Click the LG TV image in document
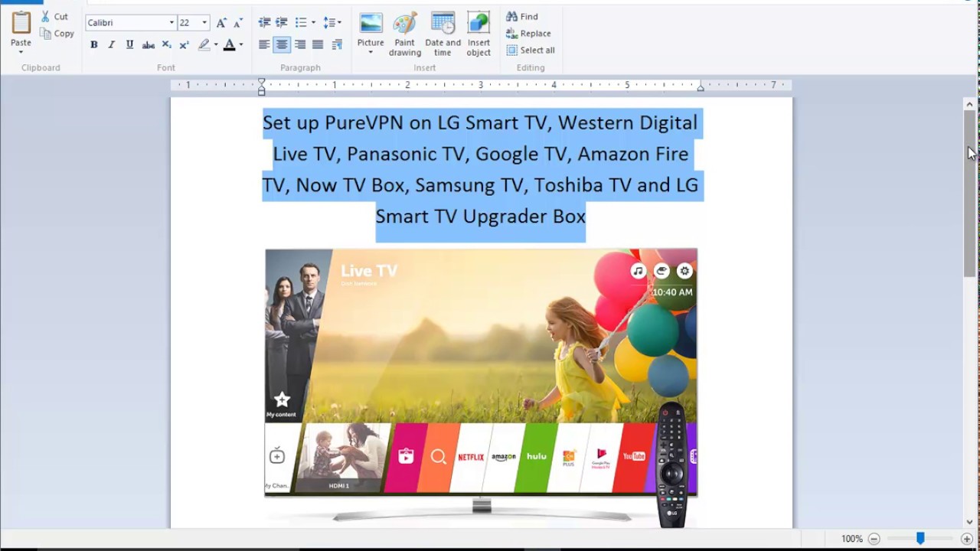 [x=481, y=388]
